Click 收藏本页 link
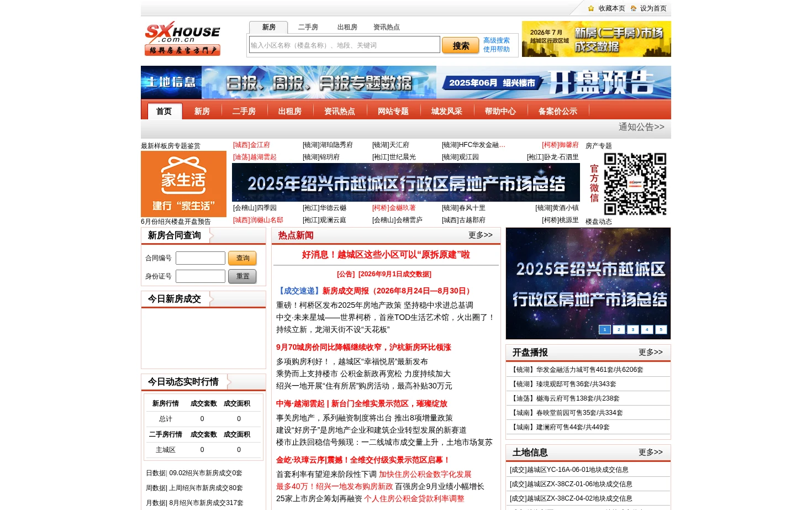 (x=612, y=8)
